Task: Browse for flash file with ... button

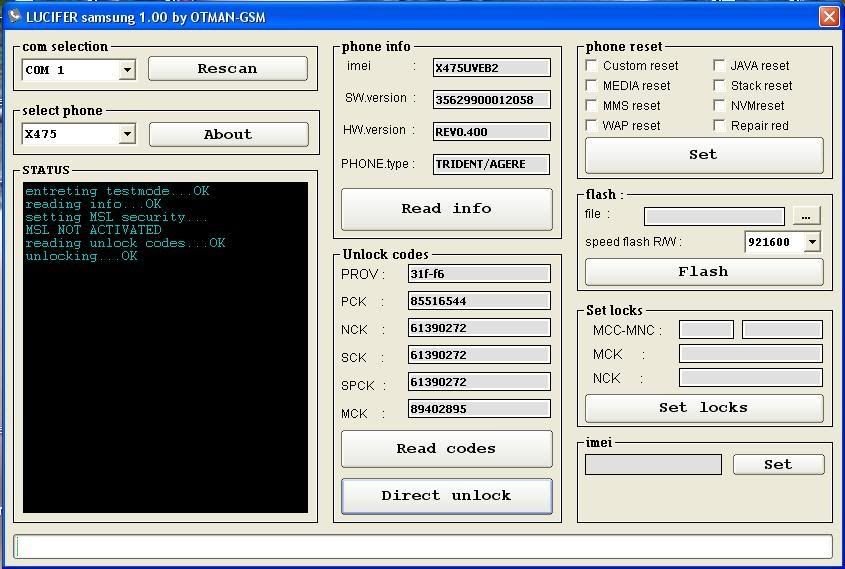Action: click(x=806, y=216)
